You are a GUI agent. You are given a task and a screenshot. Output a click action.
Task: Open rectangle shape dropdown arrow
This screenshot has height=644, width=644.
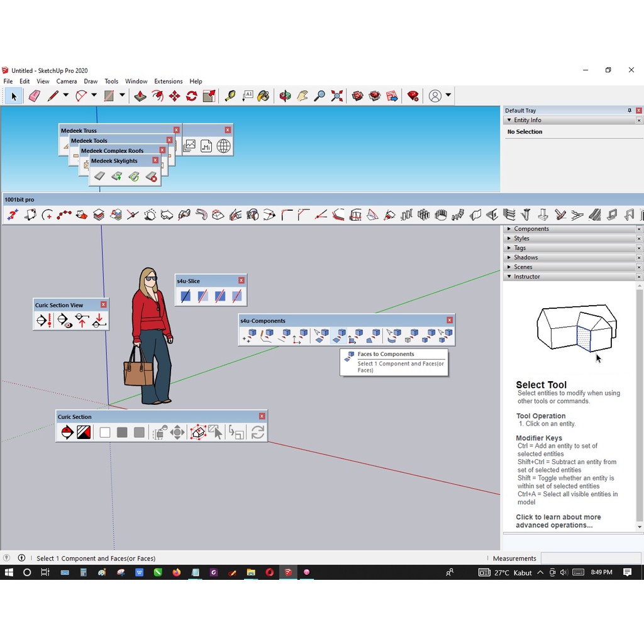tap(123, 95)
